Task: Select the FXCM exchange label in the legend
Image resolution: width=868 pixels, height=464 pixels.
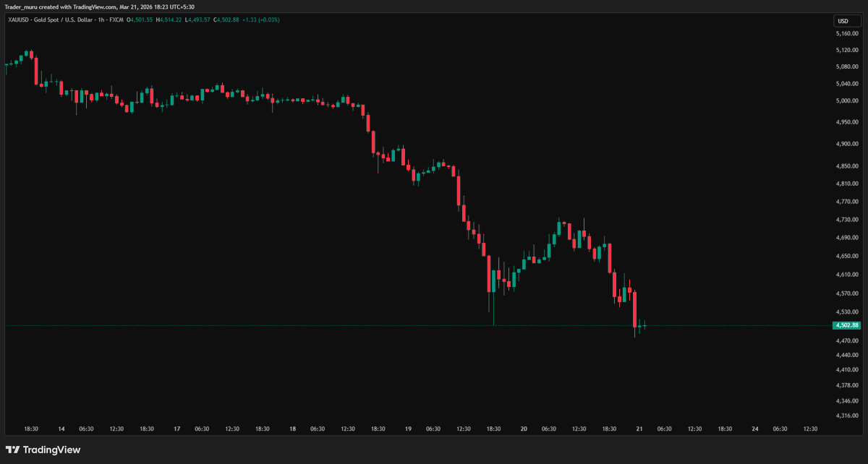Action: pos(117,20)
